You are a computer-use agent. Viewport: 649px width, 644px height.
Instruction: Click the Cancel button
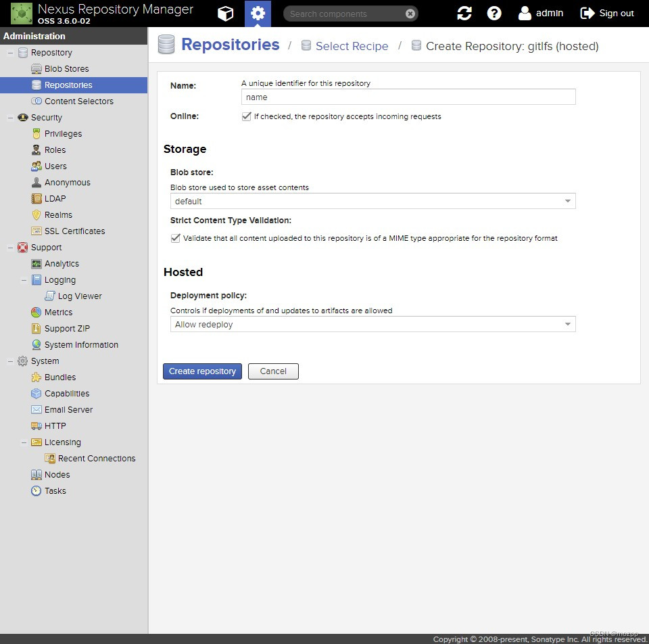coord(273,371)
